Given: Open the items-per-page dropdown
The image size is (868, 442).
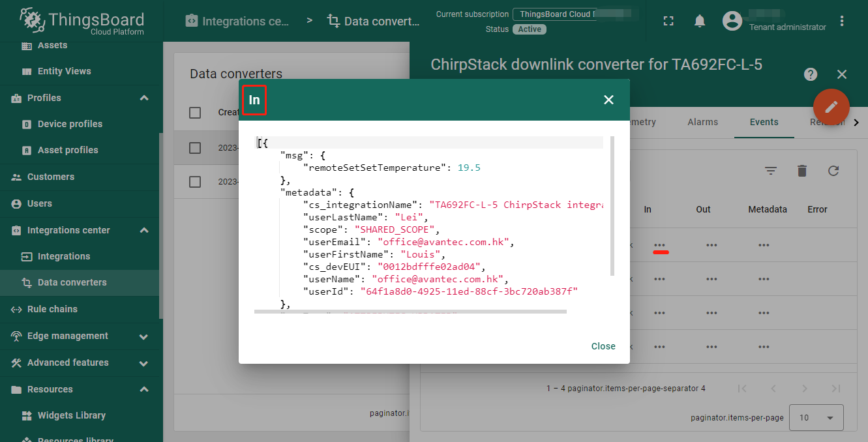Looking at the screenshot, I should point(816,417).
